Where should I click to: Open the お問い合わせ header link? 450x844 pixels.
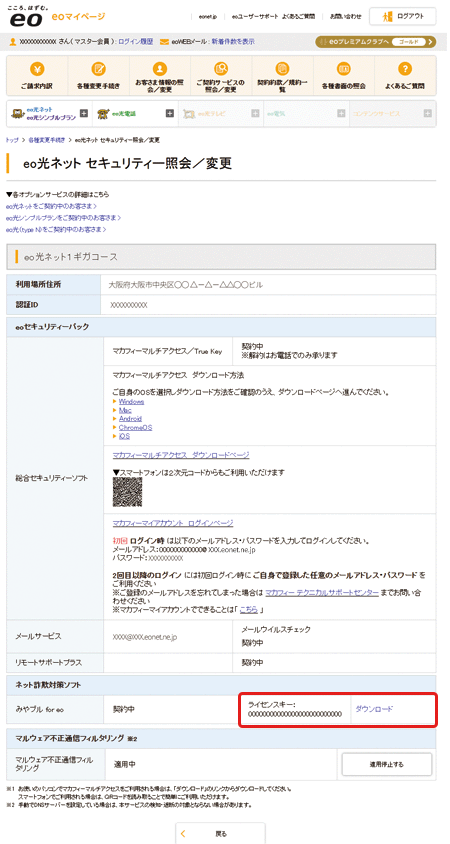[346, 17]
